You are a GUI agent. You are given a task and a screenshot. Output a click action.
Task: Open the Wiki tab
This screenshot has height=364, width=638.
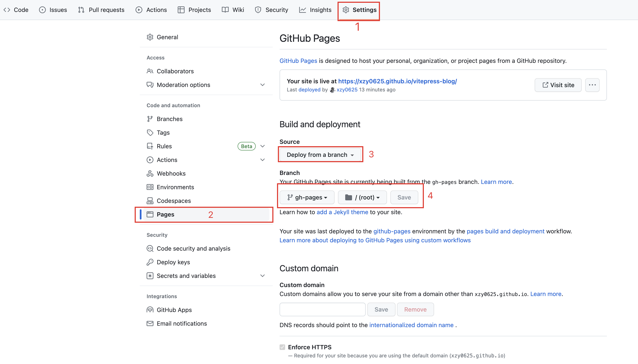[233, 10]
